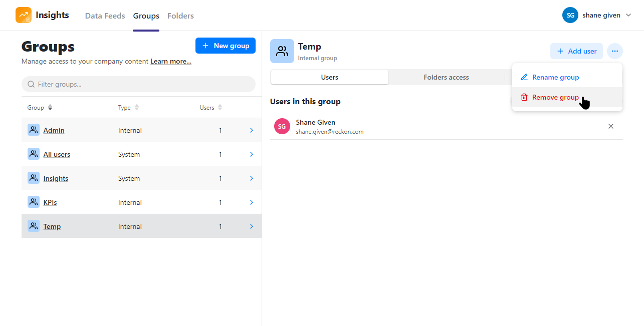The image size is (644, 326).
Task: Click the trash icon beside Remove group
Action: tap(524, 97)
